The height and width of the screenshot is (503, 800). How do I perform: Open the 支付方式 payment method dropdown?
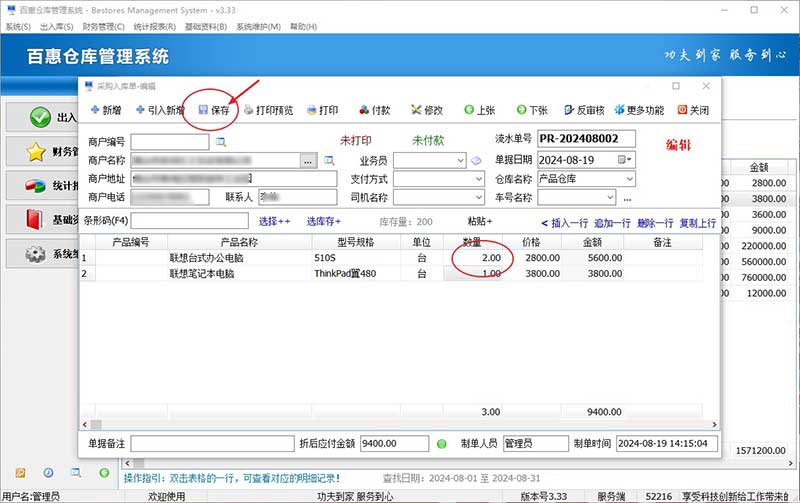461,179
